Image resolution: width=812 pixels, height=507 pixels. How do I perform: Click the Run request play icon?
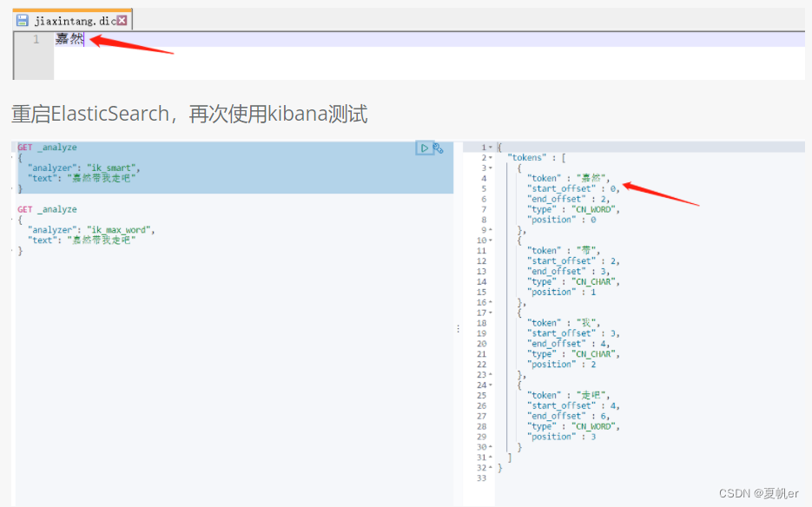[x=424, y=148]
